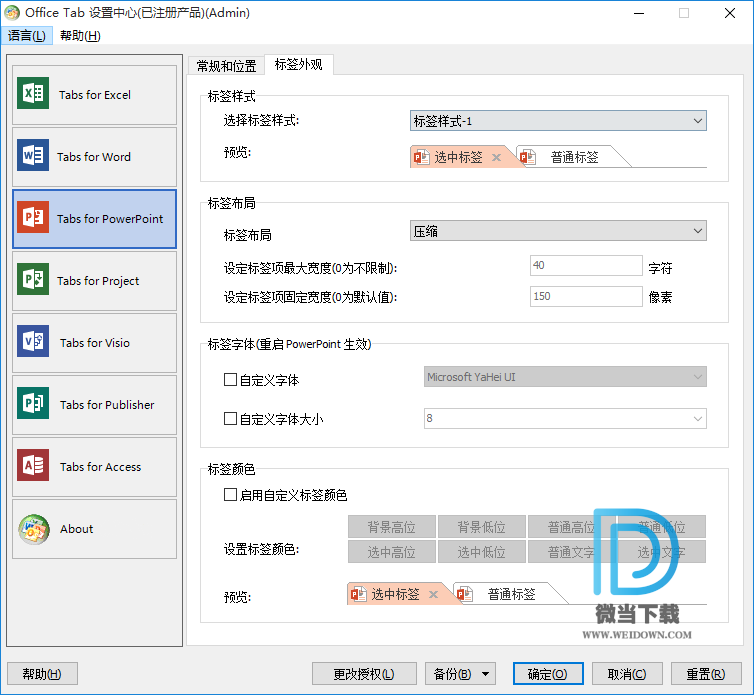The image size is (754, 695).
Task: Switch to the 常规和位置 tab
Action: (x=226, y=66)
